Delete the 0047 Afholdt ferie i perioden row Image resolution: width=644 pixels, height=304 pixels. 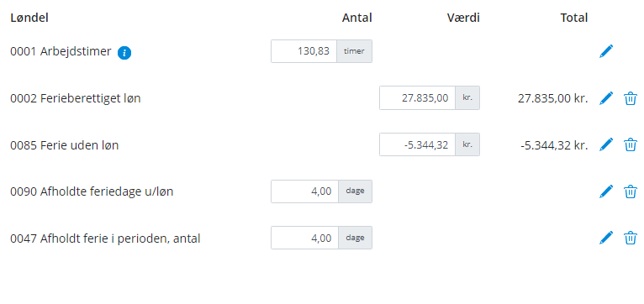(631, 238)
